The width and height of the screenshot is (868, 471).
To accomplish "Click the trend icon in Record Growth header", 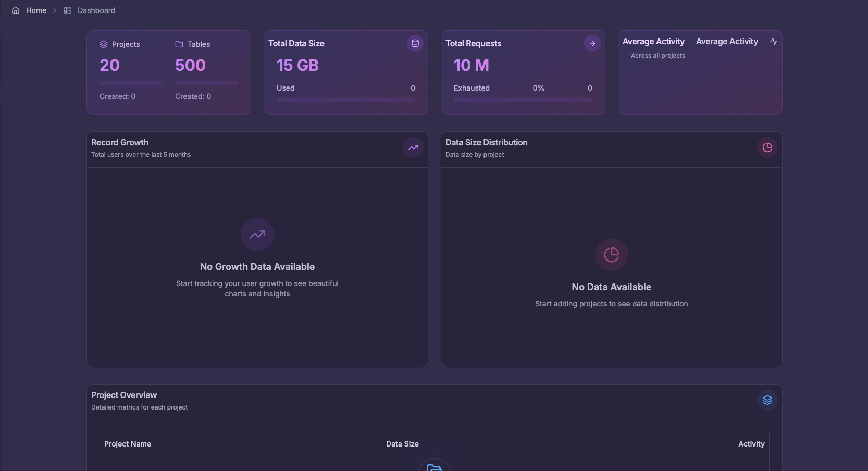I will coord(413,147).
